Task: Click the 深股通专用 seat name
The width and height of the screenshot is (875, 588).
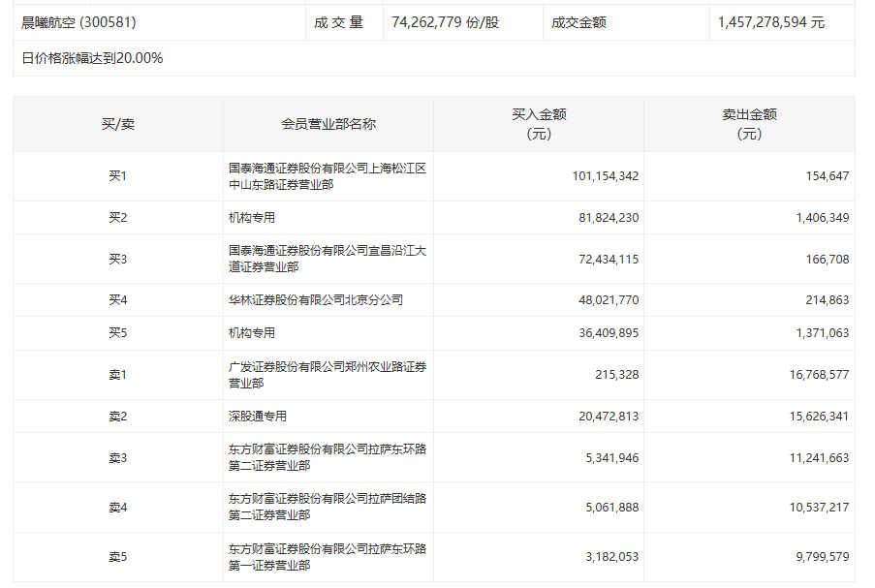Action: 258,417
